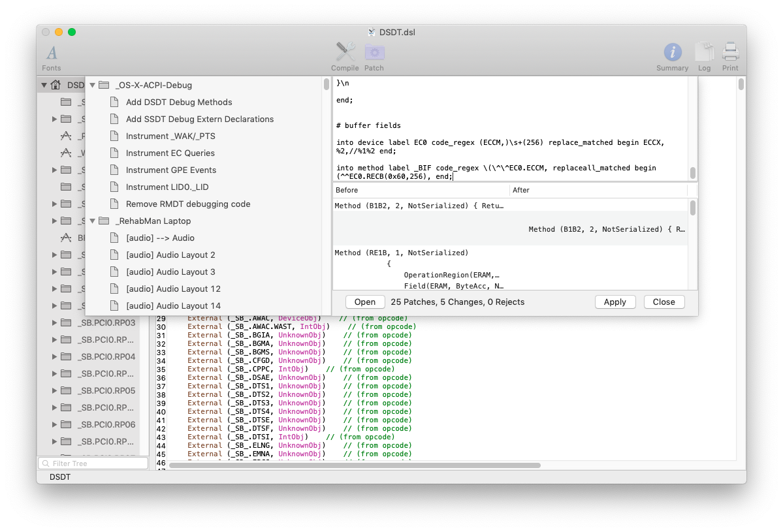This screenshot has width=783, height=532.
Task: Collapse the _OS-X-ACPI-Debug patch folder
Action: pos(92,86)
